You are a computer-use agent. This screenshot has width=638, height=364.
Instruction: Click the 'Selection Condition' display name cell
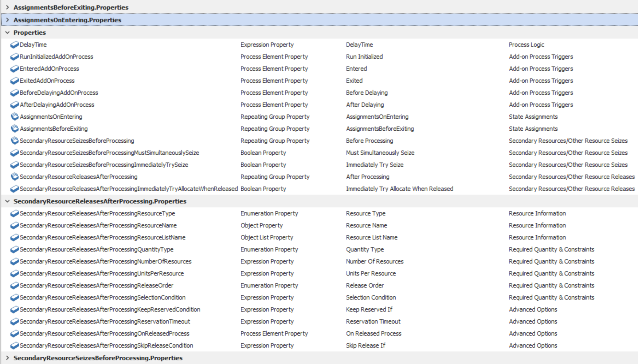tap(371, 298)
